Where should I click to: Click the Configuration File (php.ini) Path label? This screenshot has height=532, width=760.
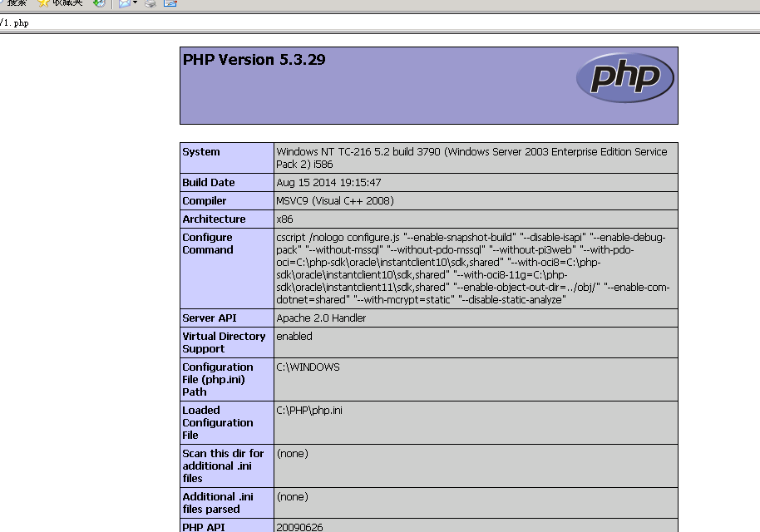tap(218, 379)
